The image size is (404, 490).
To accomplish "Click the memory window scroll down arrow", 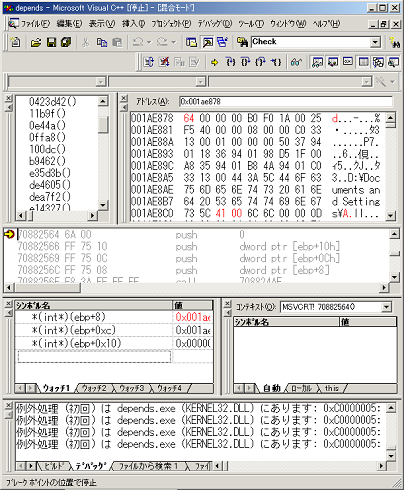I will 390,215.
